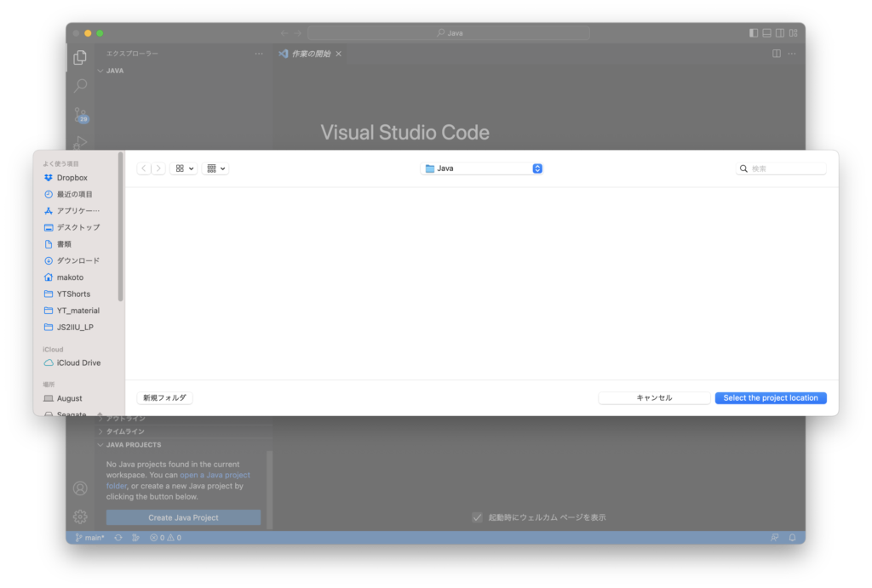This screenshot has width=872, height=588.
Task: Click the notifications bell in status bar
Action: pyautogui.click(x=792, y=538)
